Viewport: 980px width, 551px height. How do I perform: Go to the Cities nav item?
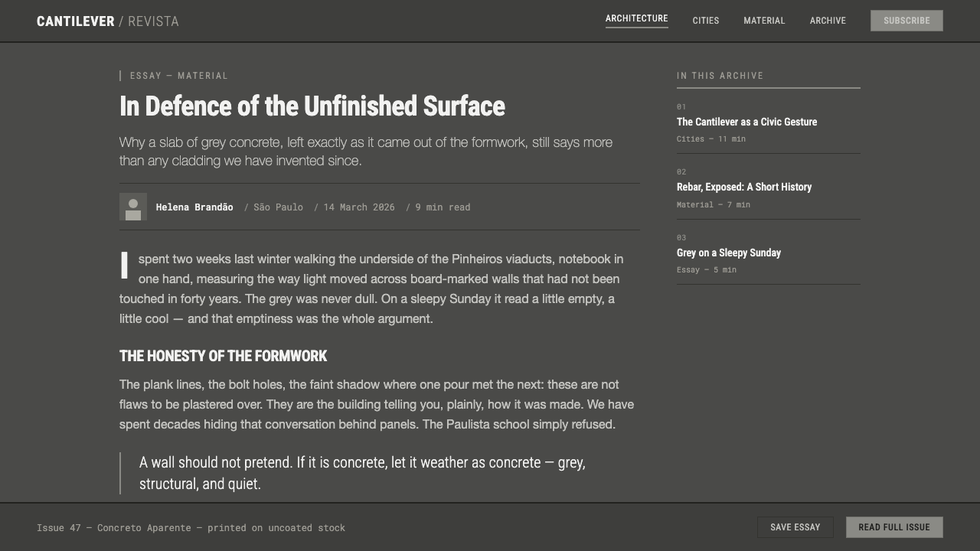tap(706, 21)
